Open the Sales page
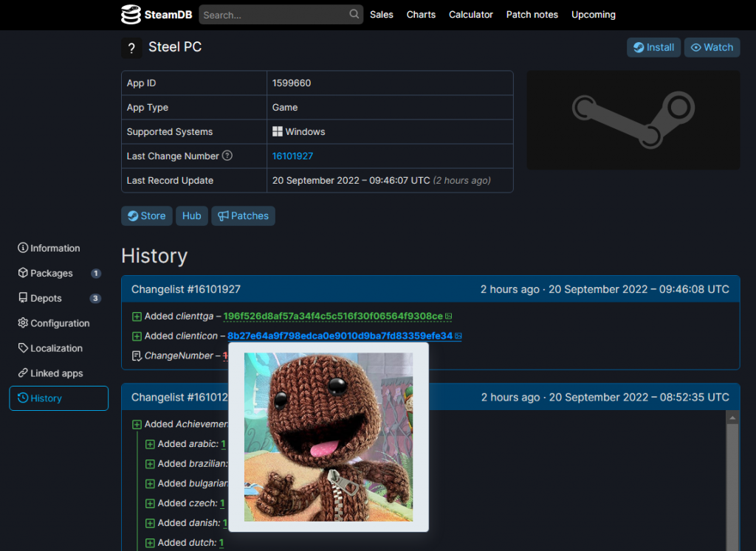Screen dimensions: 756x551 (382, 15)
